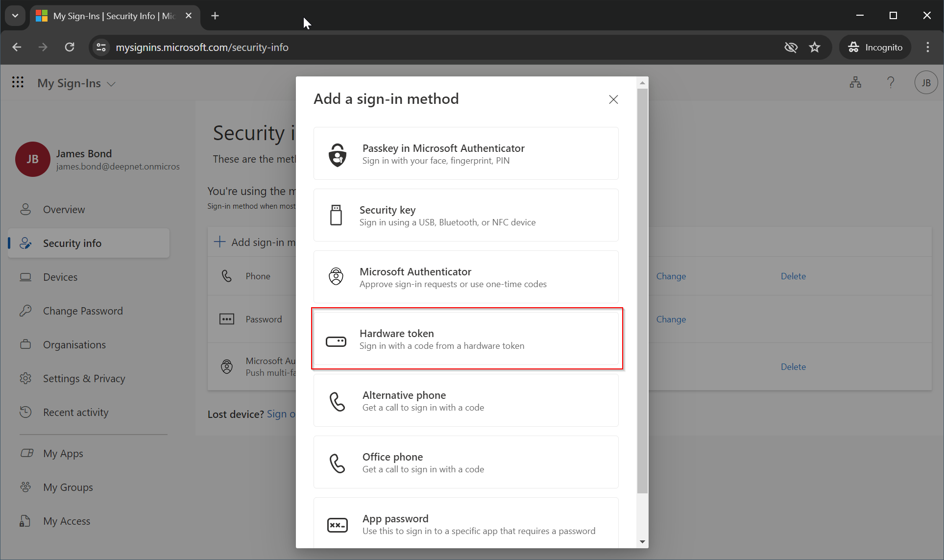The height and width of the screenshot is (560, 944).
Task: Go to Devices in the sidebar
Action: point(60,277)
